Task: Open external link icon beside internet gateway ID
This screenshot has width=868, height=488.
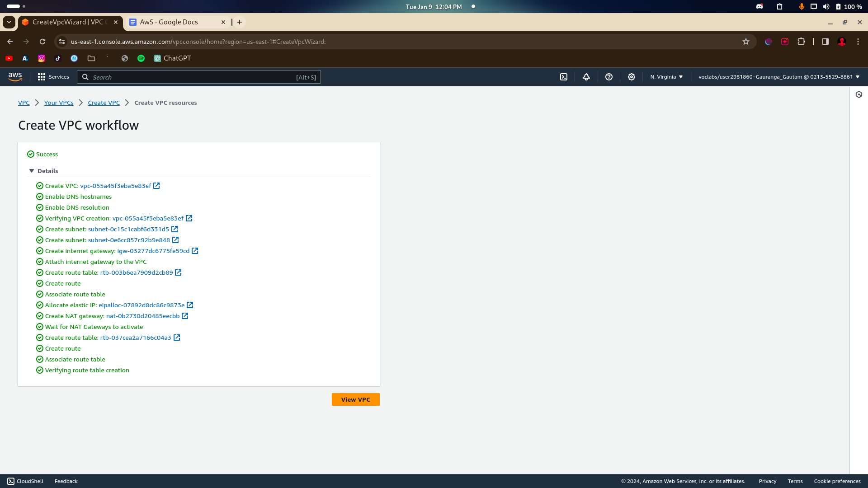Action: click(195, 251)
